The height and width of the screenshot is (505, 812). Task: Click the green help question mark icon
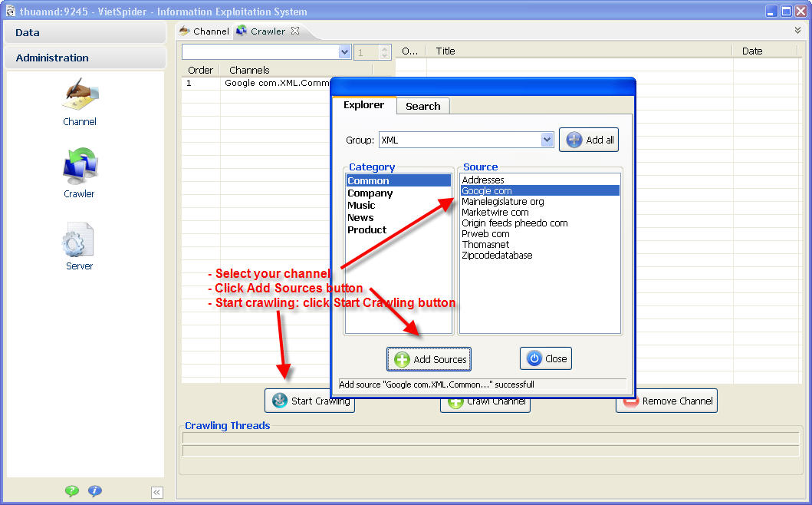point(72,491)
